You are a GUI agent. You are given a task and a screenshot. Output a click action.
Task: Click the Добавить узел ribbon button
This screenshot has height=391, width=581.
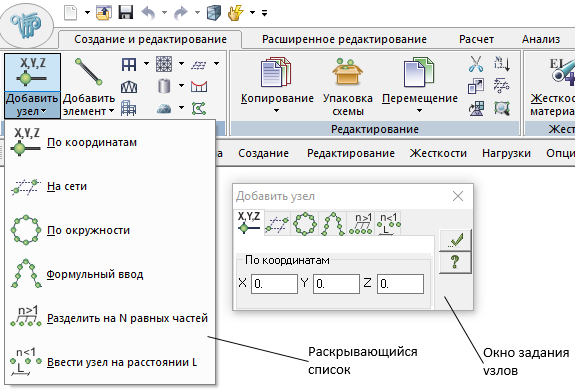click(x=32, y=86)
